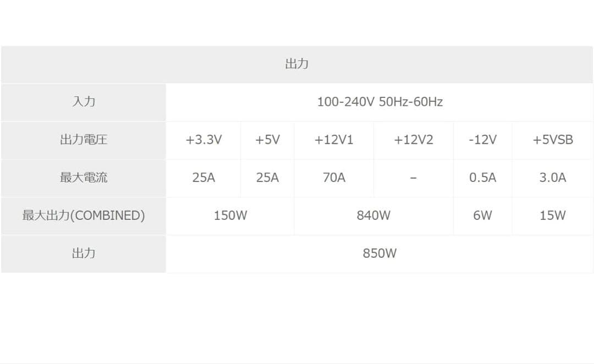Image resolution: width=594 pixels, height=364 pixels.
Task: Click the 出力 table header
Action: [x=296, y=64]
